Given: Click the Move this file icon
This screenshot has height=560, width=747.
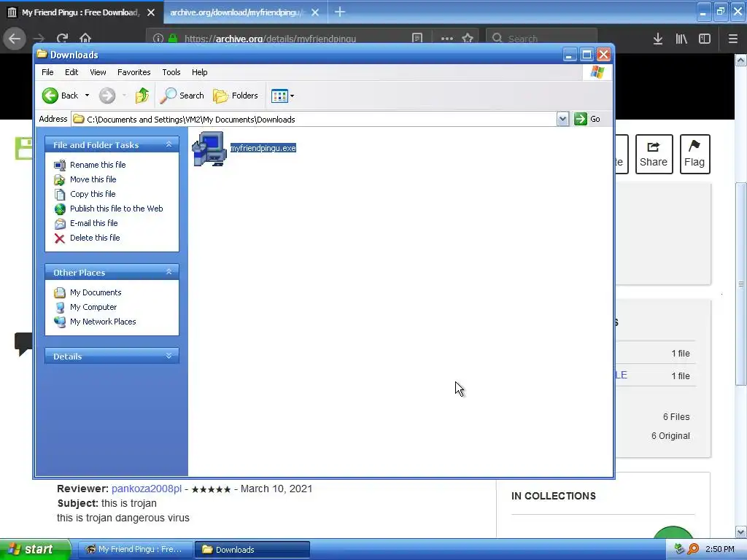Looking at the screenshot, I should [x=60, y=180].
